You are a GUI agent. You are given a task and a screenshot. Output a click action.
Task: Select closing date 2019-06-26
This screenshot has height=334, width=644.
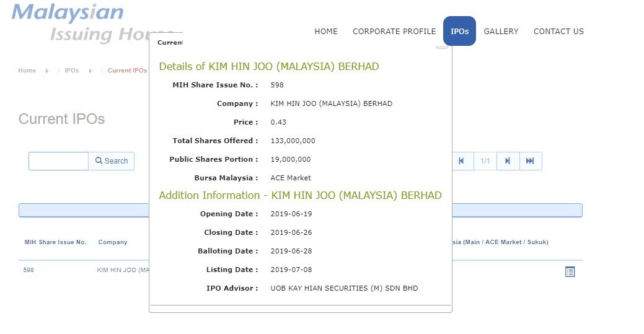tap(291, 232)
